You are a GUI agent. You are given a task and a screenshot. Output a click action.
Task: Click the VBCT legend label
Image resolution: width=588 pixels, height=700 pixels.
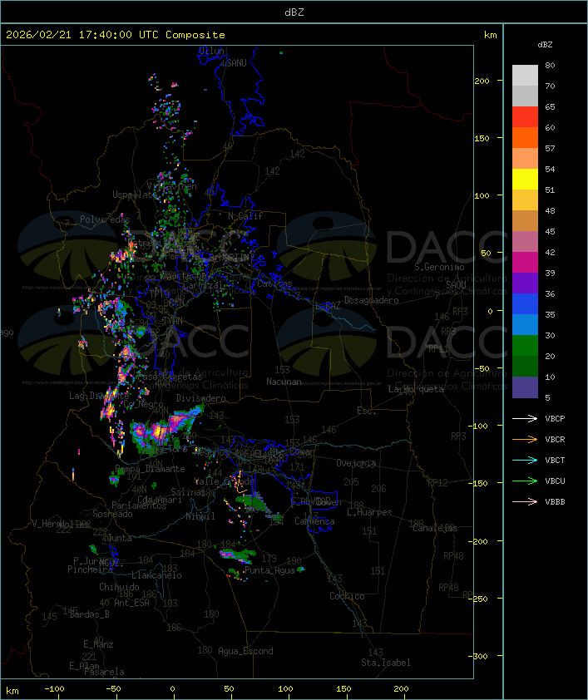click(555, 461)
